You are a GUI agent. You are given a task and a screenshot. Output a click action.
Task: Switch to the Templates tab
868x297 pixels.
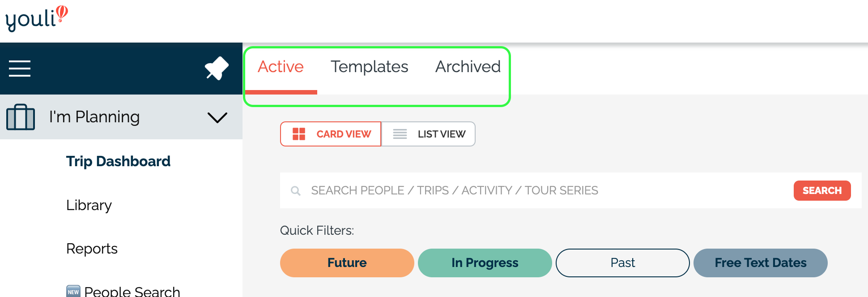(x=370, y=67)
